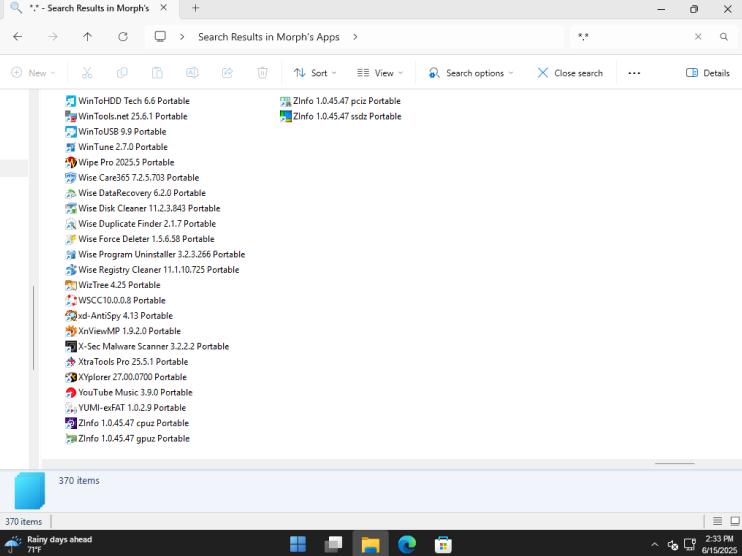Click the Wise Duplicate Finder icon
The image size is (742, 556).
coord(71,224)
